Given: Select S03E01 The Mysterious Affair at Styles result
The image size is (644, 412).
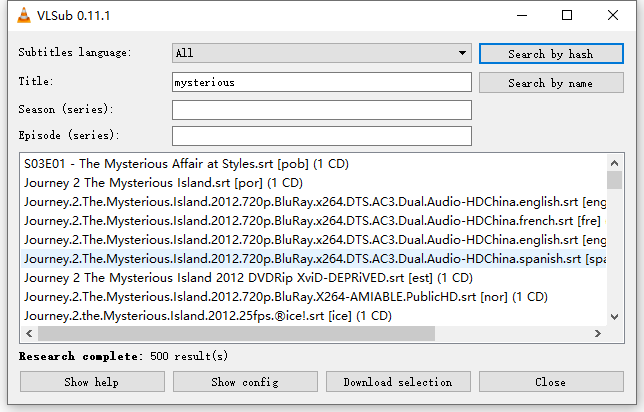Looking at the screenshot, I should click(314, 164).
